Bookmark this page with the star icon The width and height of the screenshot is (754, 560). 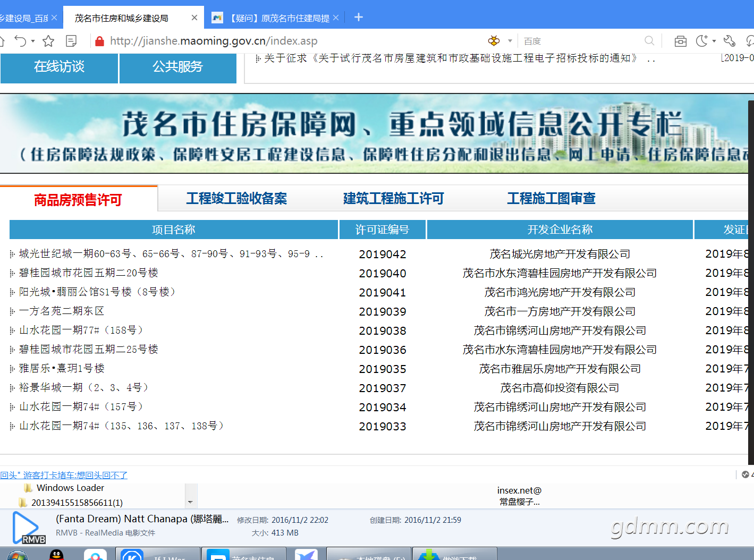(x=48, y=41)
